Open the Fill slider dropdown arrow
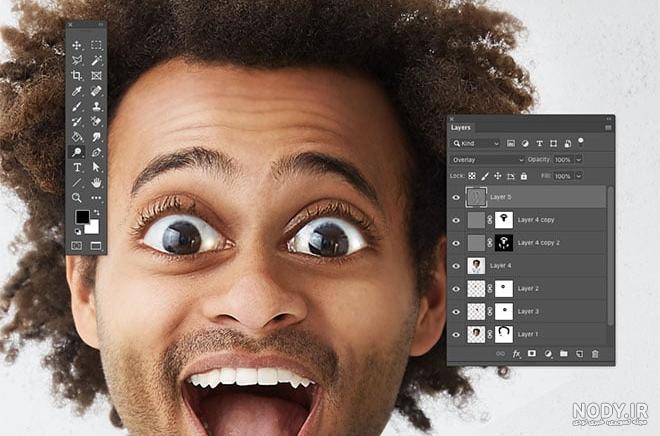 [579, 176]
